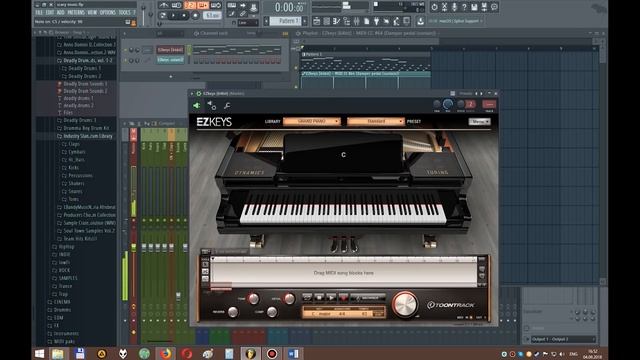This screenshot has width=640, height=360.
Task: Open Percussion folder in browser
Action: coord(80,176)
